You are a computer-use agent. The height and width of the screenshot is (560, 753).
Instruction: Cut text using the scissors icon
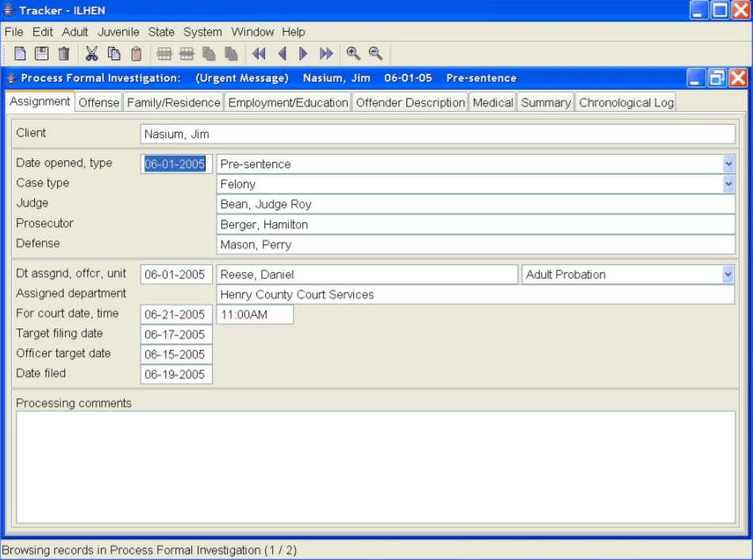[x=91, y=55]
